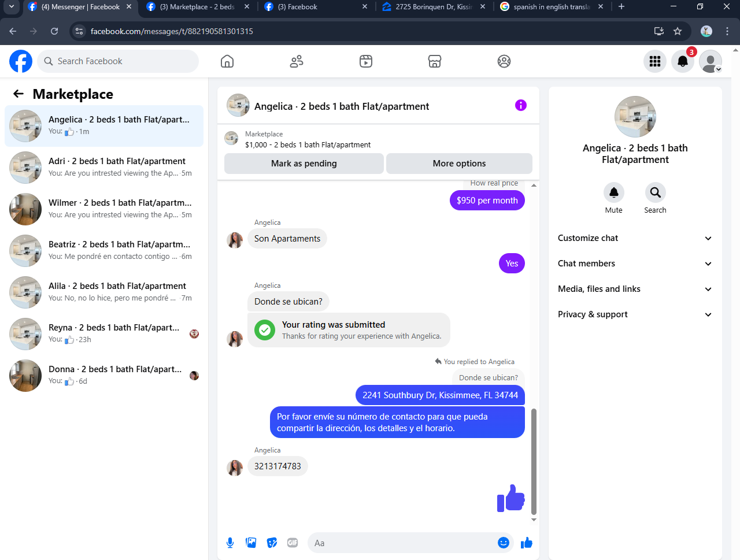The height and width of the screenshot is (560, 740).
Task: Record a voice clip with microphone icon
Action: point(230,543)
